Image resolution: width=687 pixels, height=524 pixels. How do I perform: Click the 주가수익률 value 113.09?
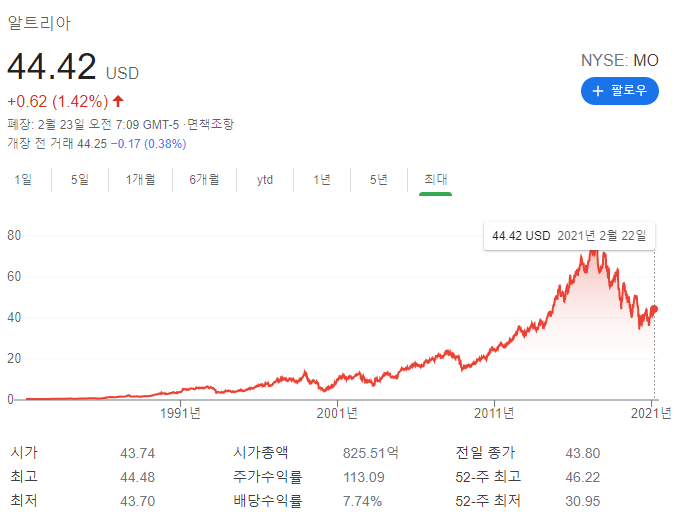(364, 477)
